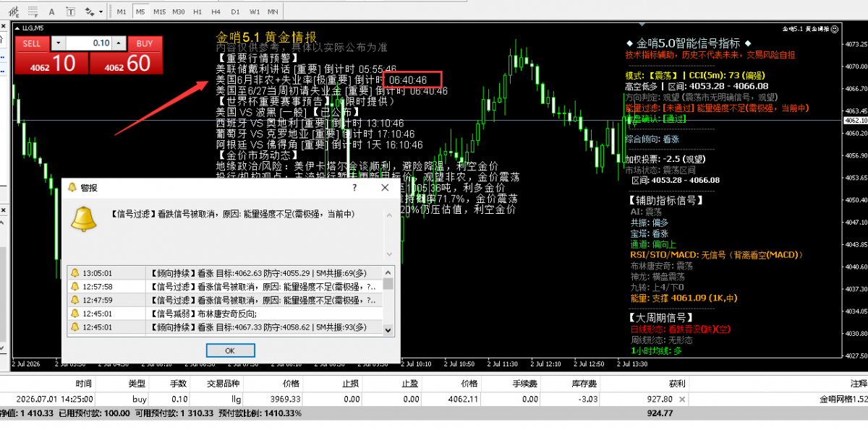The width and height of the screenshot is (868, 427).
Task: Select the equidistant channel lines tool
Action: [x=14, y=12]
